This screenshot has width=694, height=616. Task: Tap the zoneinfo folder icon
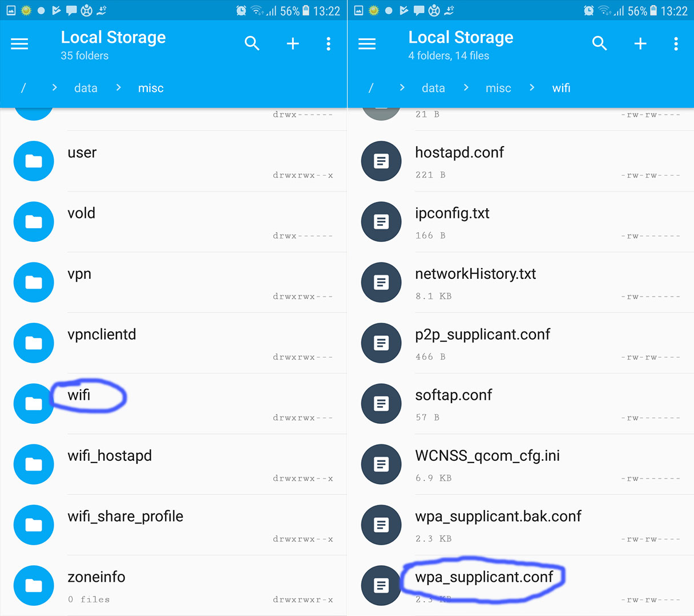pyautogui.click(x=34, y=585)
